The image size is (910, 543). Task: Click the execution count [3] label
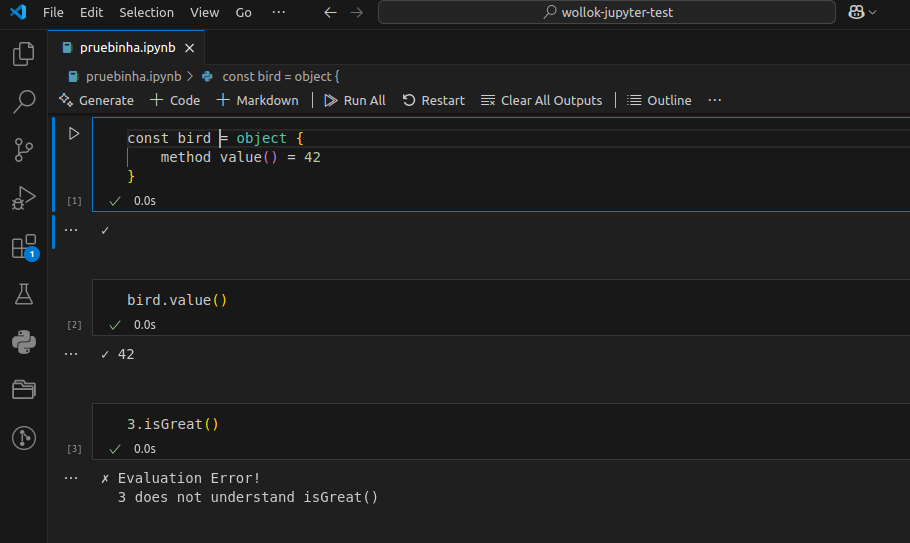[x=74, y=449]
